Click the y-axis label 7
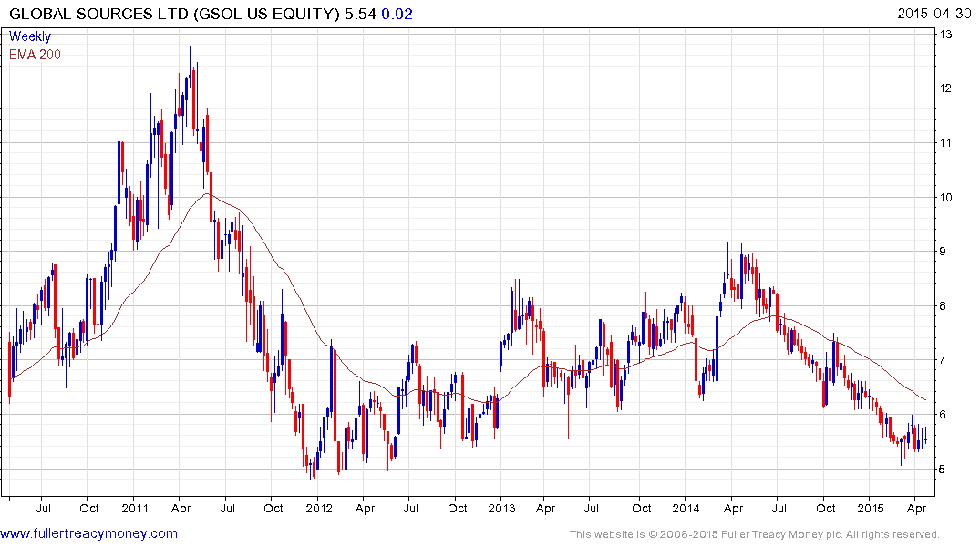 coord(942,360)
